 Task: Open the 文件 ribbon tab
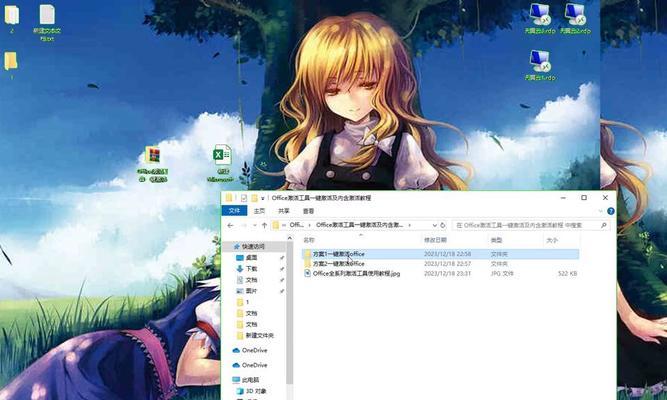point(234,211)
